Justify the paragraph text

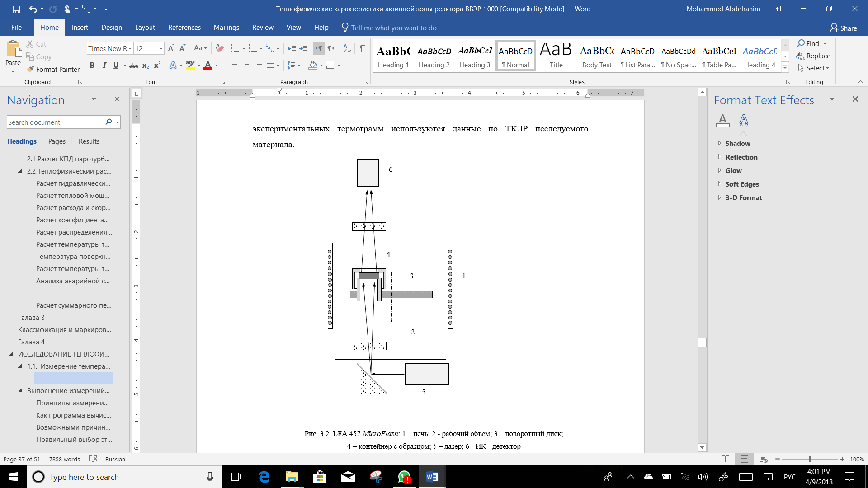click(270, 66)
